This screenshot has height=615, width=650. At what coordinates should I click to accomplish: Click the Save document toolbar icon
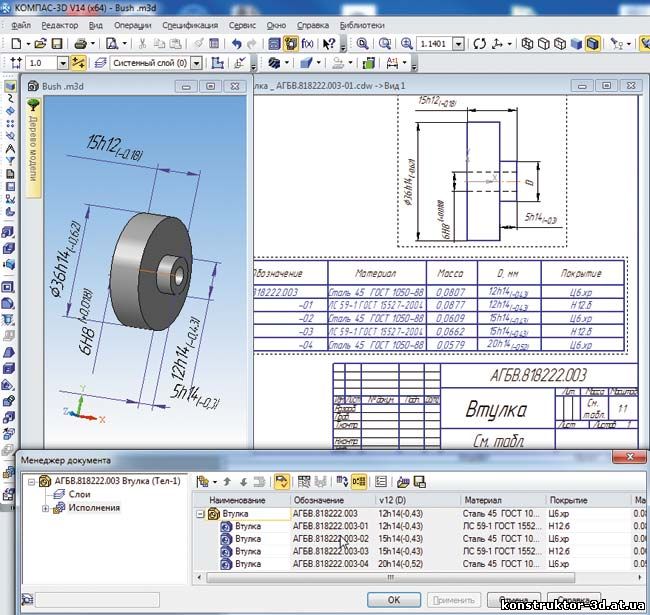[57, 44]
